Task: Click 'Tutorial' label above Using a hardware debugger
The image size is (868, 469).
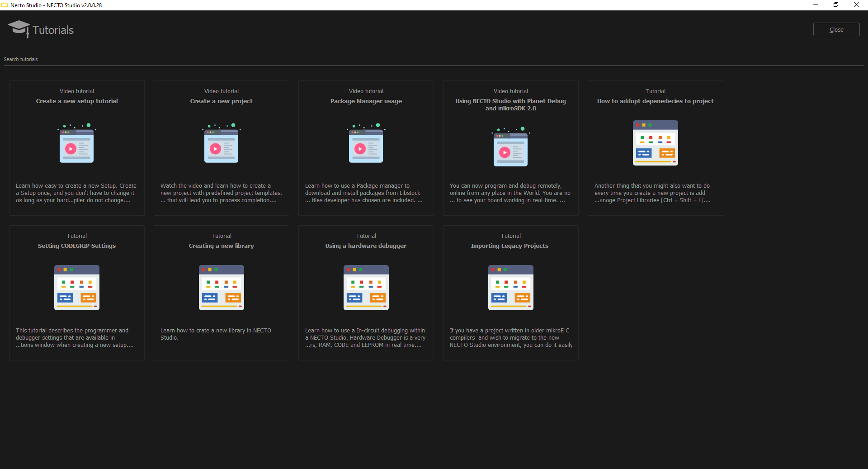Action: [366, 236]
